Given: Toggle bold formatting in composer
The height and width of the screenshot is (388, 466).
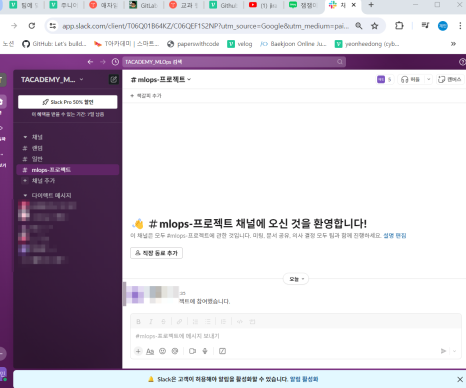Looking at the screenshot, I should [x=138, y=322].
